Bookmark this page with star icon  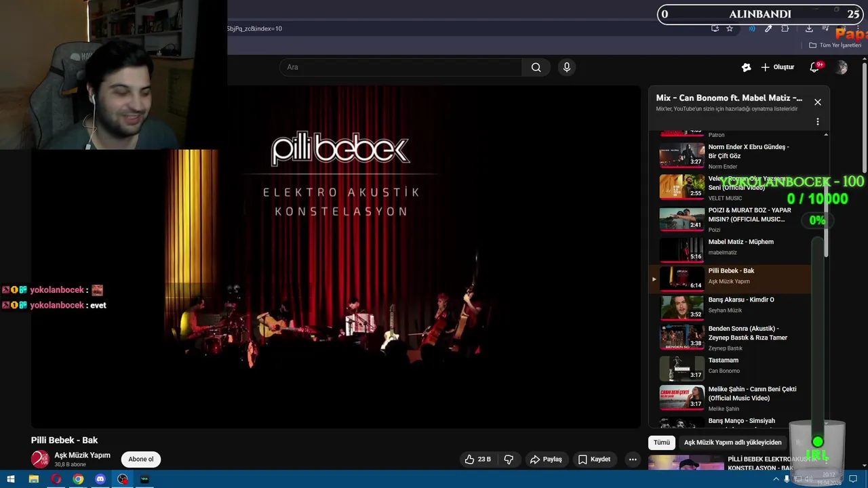coord(730,28)
